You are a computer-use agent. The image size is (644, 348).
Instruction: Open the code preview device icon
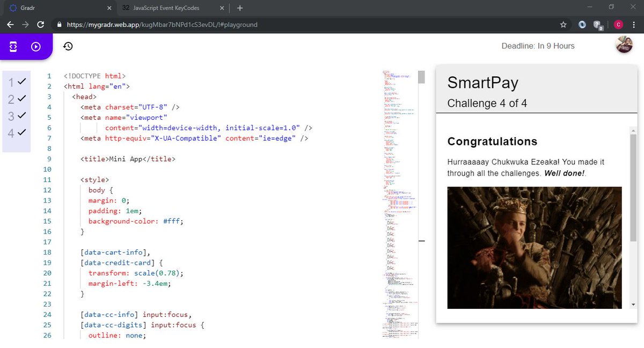13,47
